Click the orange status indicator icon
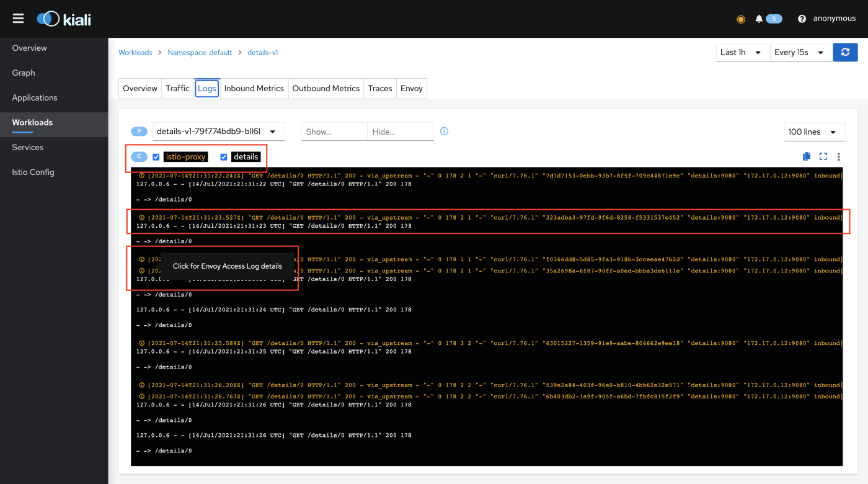This screenshot has width=868, height=484. pos(741,19)
